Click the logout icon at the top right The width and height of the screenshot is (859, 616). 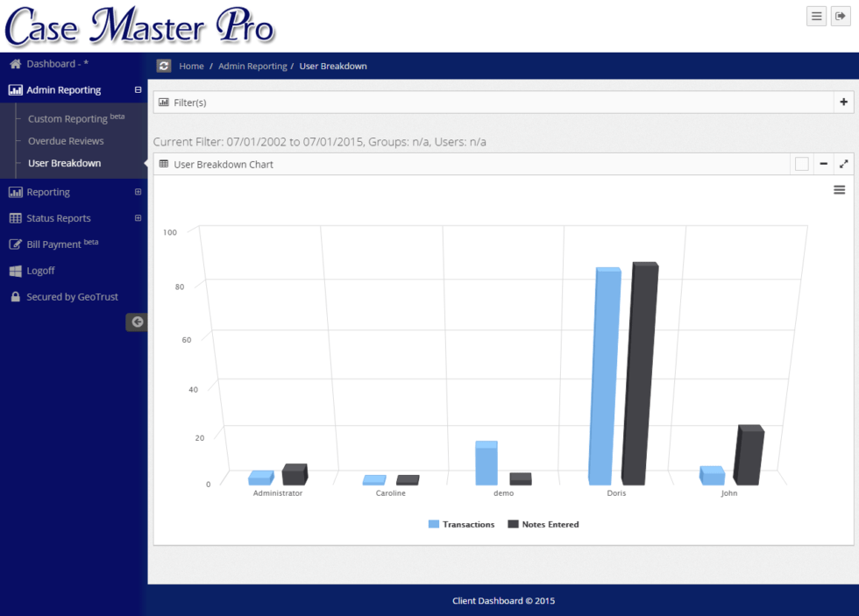point(841,16)
